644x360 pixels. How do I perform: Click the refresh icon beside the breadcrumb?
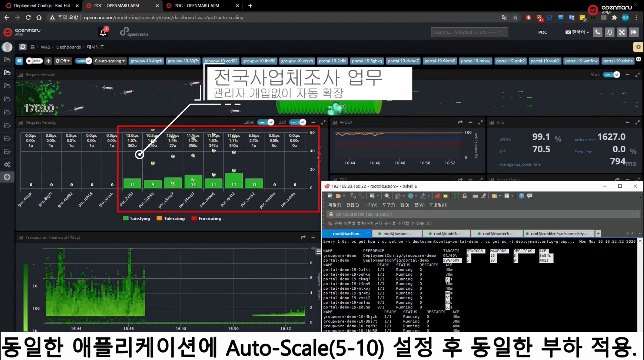[23, 47]
